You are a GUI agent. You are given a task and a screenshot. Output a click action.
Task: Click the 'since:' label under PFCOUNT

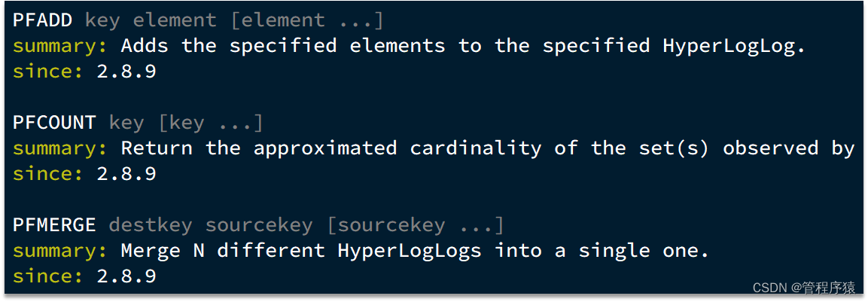48,175
